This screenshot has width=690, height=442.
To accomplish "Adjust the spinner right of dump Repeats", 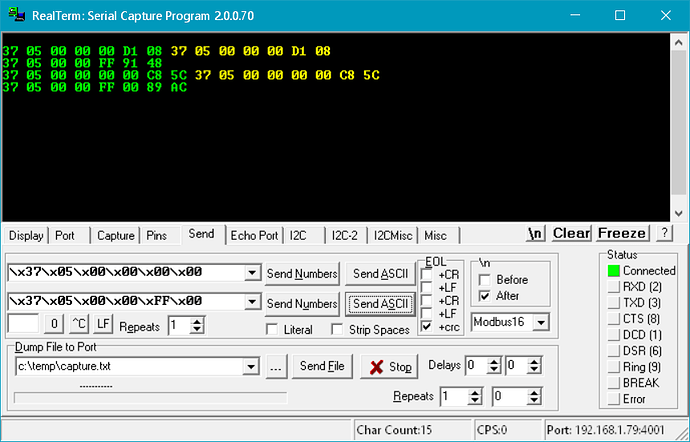I will coord(534,397).
